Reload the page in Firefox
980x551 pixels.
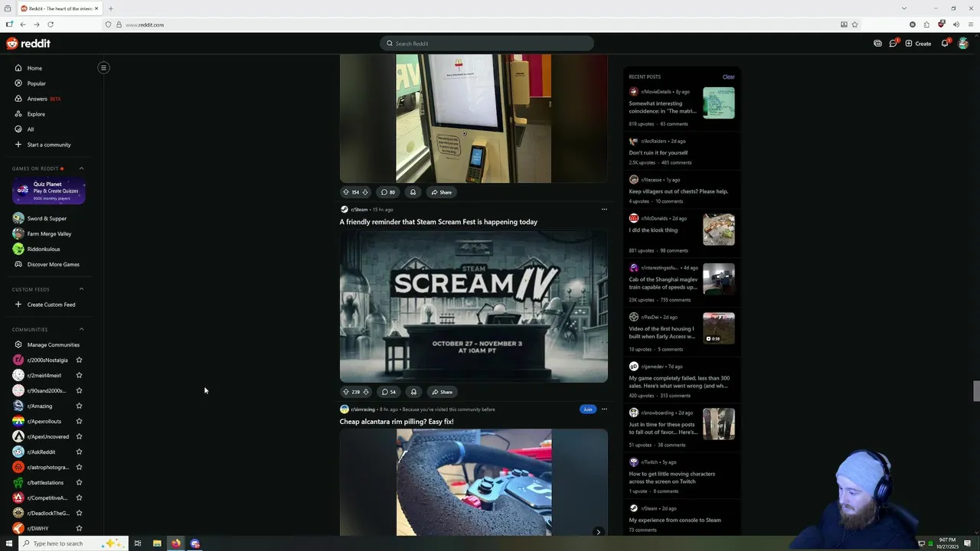(51, 24)
